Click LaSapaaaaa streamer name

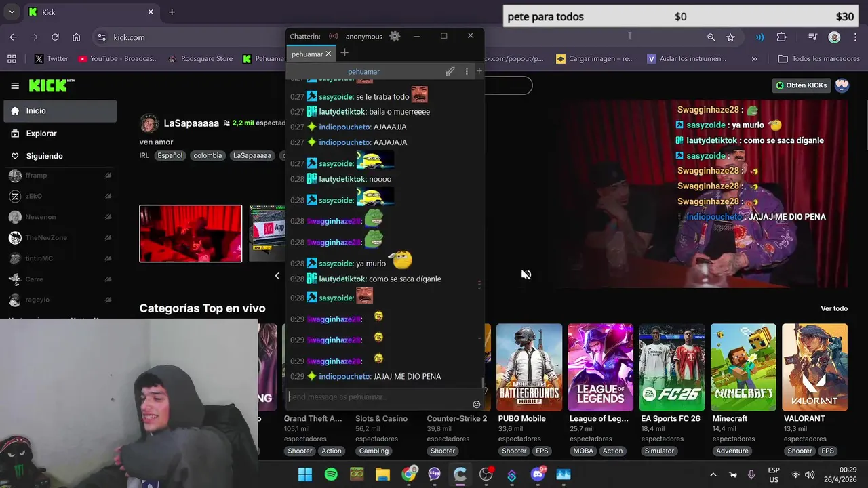(x=191, y=123)
